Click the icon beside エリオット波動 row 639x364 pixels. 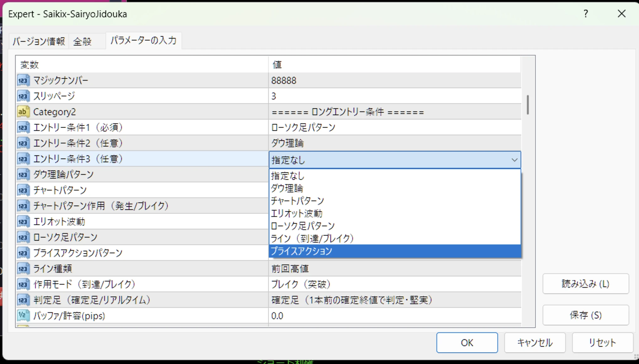[x=23, y=222]
